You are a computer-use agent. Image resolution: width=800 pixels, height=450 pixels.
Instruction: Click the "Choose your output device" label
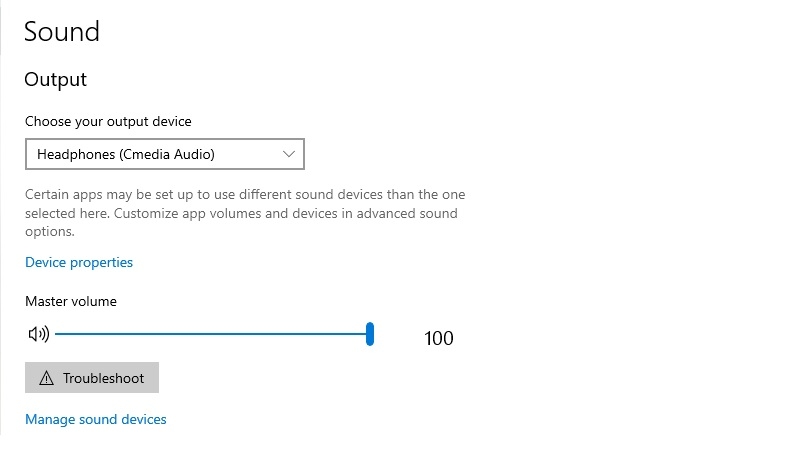tap(108, 121)
